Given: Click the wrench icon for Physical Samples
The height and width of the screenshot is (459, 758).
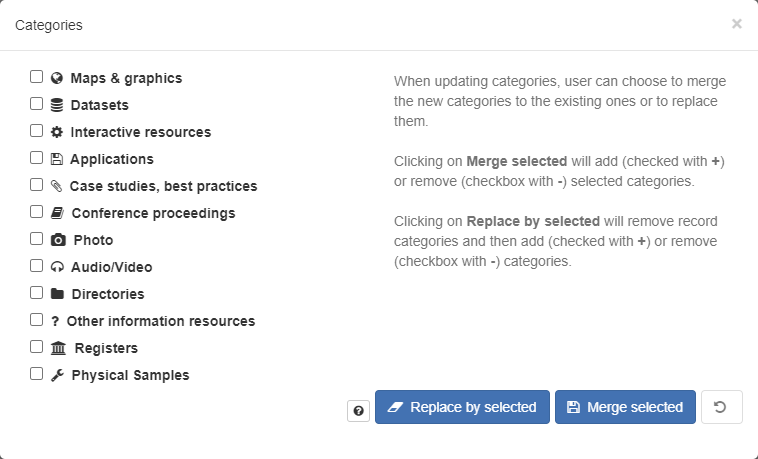Looking at the screenshot, I should pos(57,375).
